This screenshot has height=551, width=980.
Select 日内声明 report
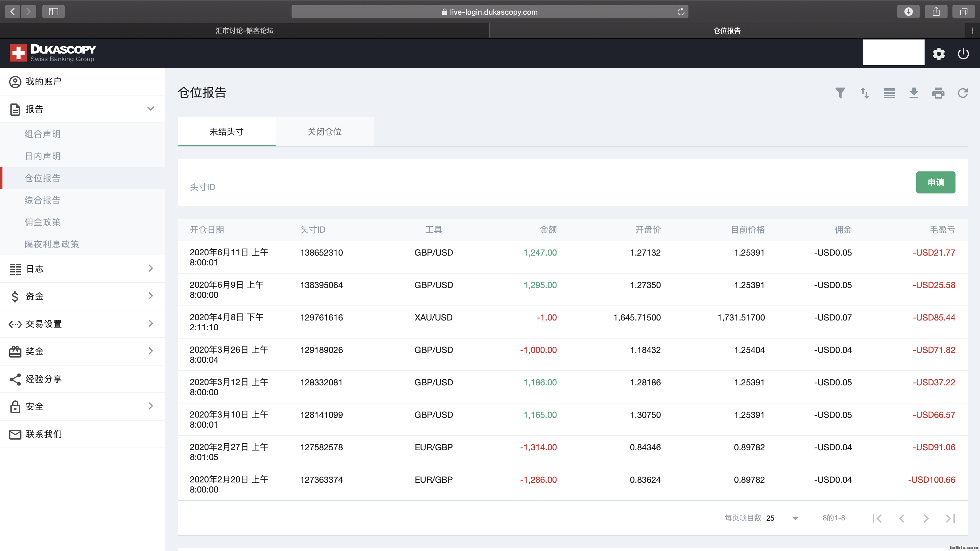point(83,156)
